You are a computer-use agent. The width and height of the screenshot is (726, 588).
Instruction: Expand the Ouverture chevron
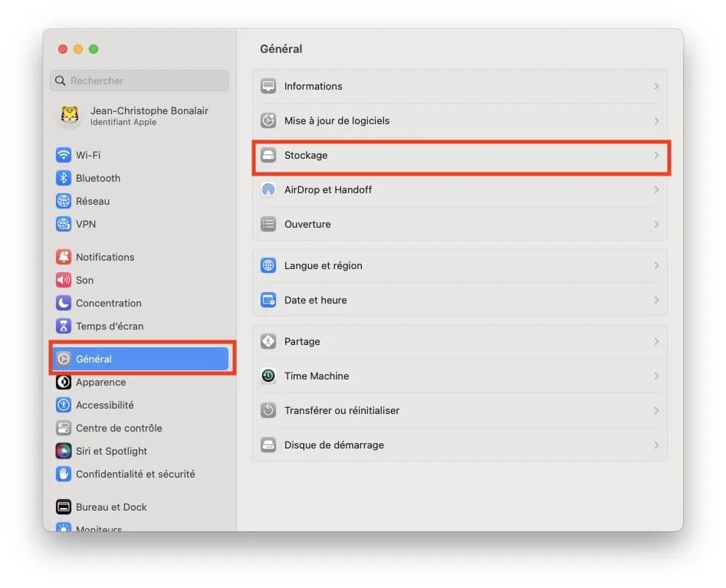click(x=656, y=224)
